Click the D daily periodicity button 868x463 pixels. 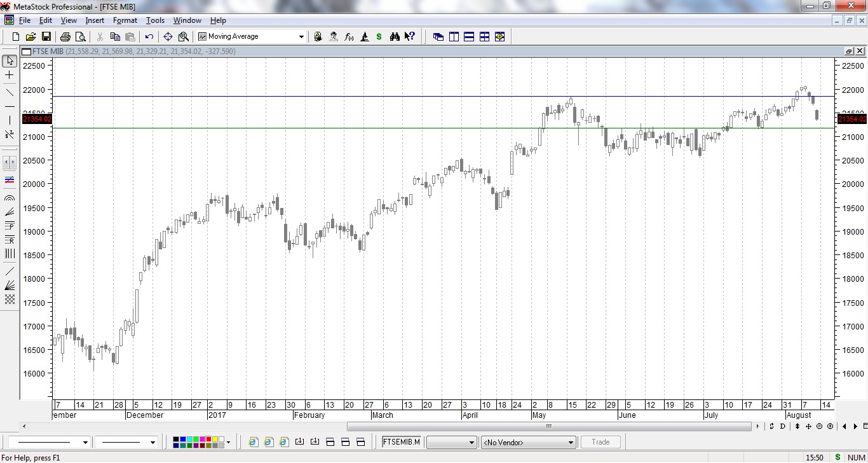click(783, 426)
